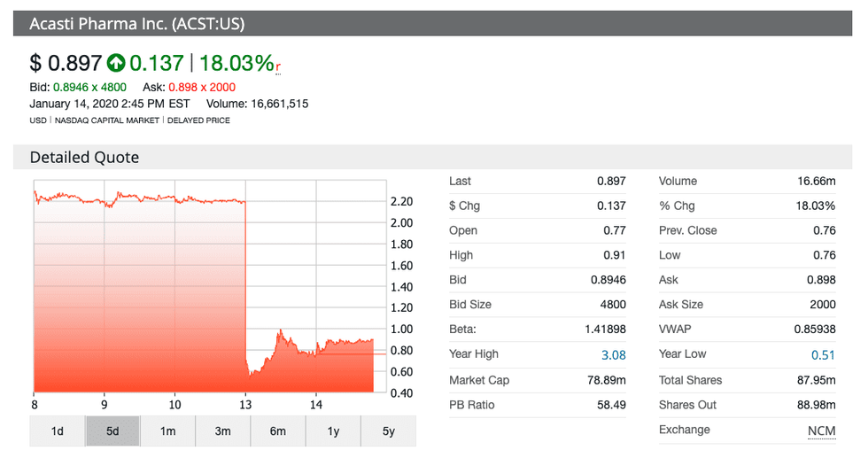This screenshot has height=458, width=868.
Task: Select the 5d chart range tab
Action: [x=113, y=431]
